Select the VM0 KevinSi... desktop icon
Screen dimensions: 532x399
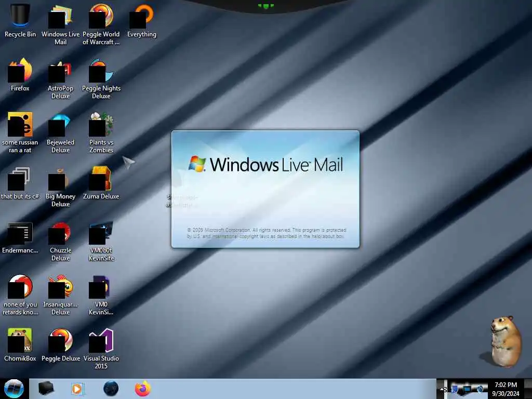click(101, 295)
